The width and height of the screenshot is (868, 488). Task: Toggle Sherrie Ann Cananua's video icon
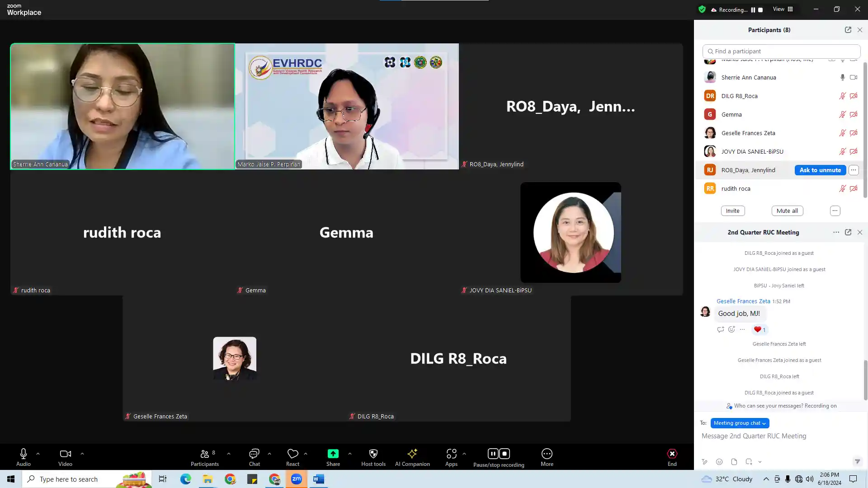tap(854, 77)
